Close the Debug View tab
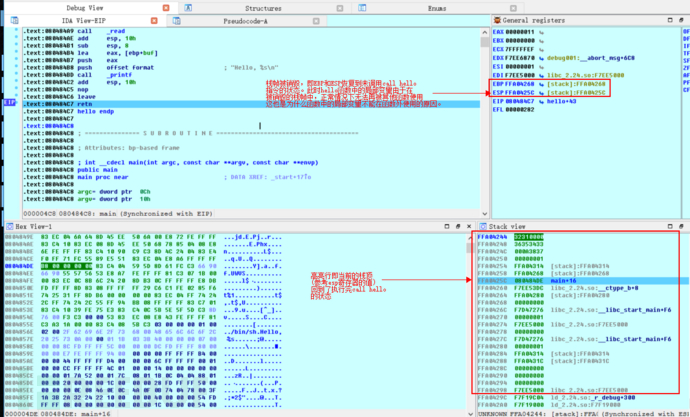This screenshot has height=417, width=690. (166, 8)
